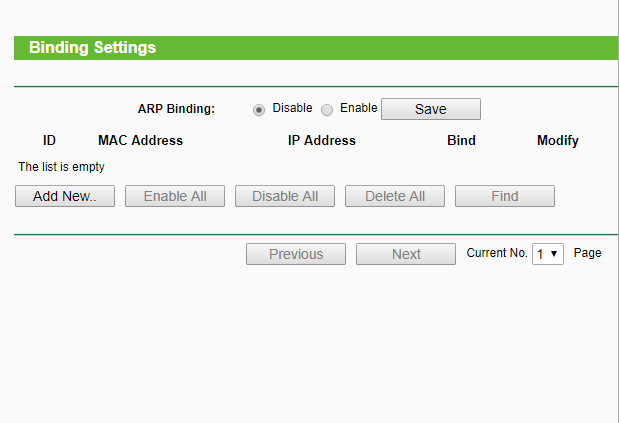Open the Current No. page dropdown
This screenshot has height=423, width=619.
(x=548, y=254)
